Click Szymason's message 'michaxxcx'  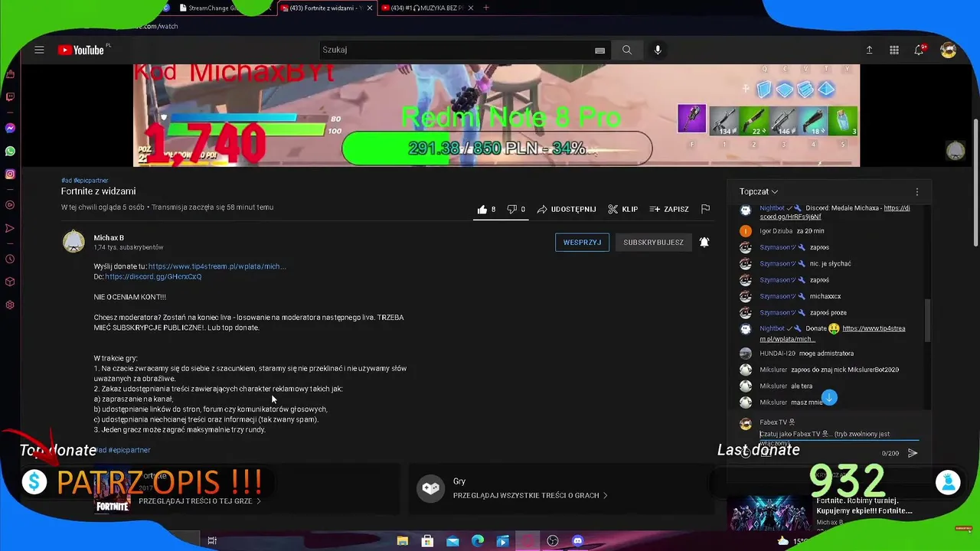[825, 296]
